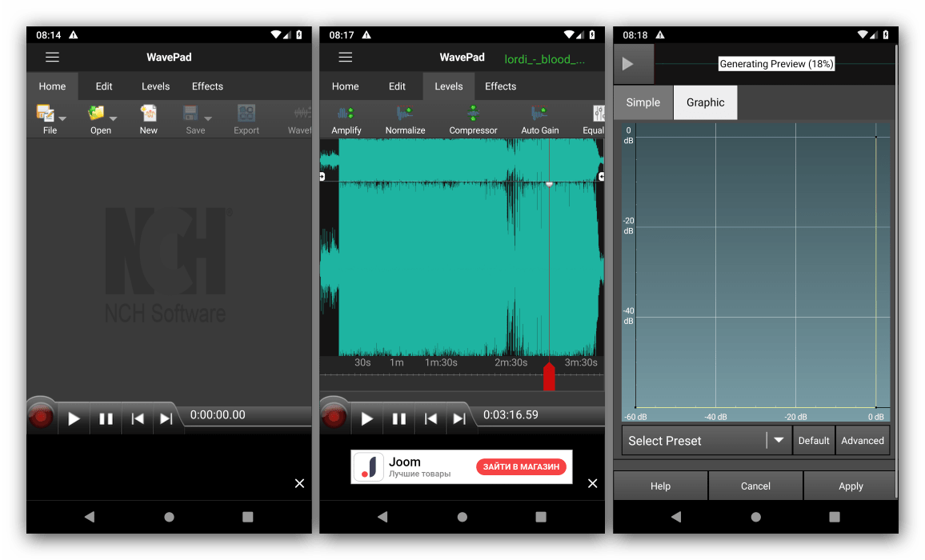Screen dimensions: 925x560
Task: Switch to the Simple equalizer mode
Action: click(x=643, y=102)
